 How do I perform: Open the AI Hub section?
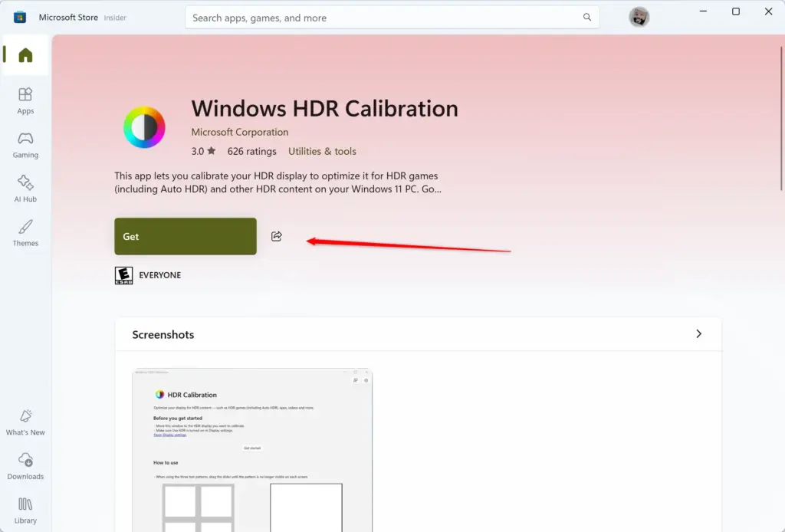25,189
